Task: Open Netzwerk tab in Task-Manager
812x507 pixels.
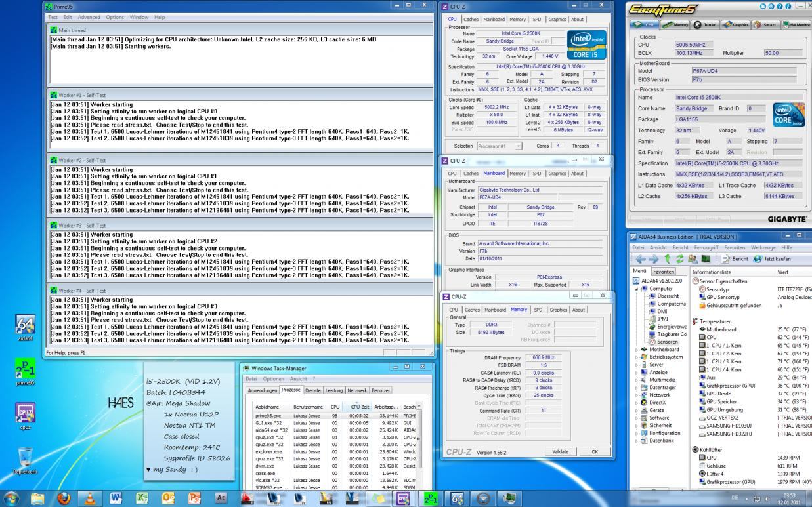Action: (357, 390)
